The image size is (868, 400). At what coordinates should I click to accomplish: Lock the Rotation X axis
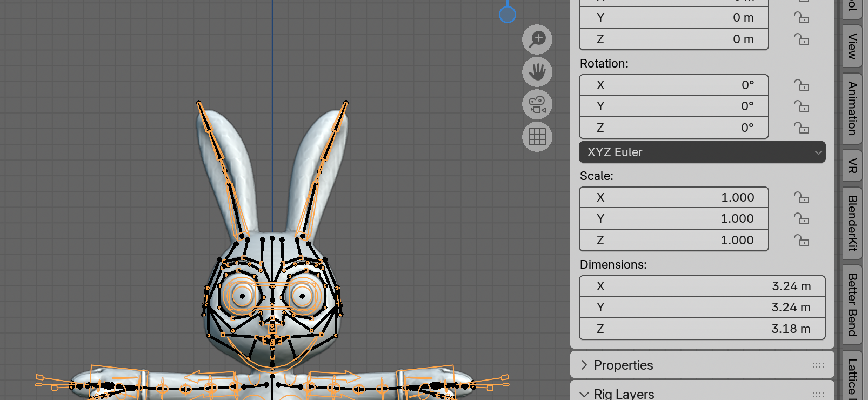[802, 85]
